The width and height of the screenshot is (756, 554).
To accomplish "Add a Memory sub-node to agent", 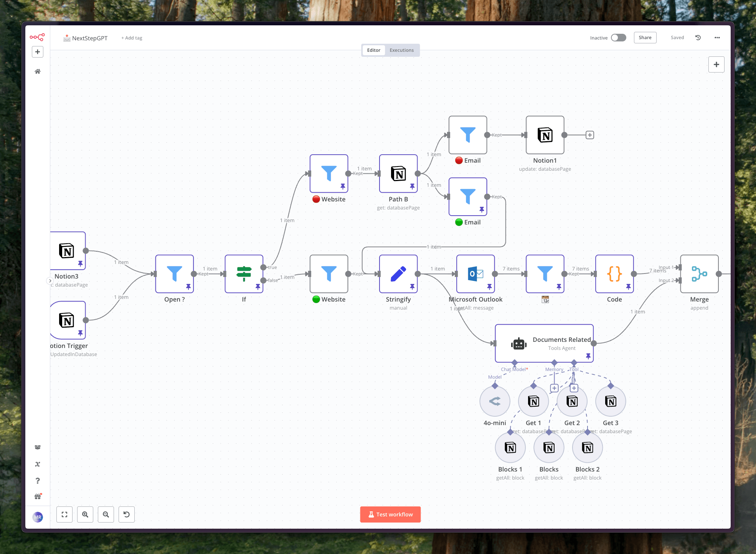I will (554, 388).
